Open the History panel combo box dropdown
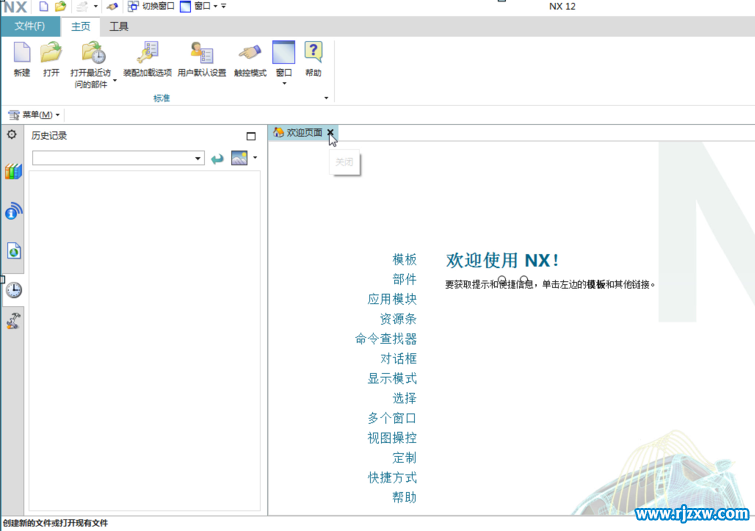Viewport: 755px width, 531px height. click(197, 158)
